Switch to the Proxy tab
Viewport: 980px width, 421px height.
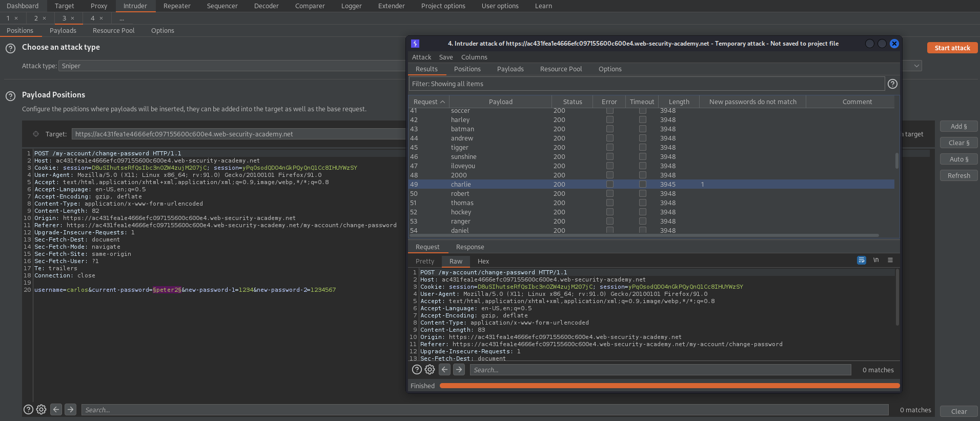[x=99, y=6]
